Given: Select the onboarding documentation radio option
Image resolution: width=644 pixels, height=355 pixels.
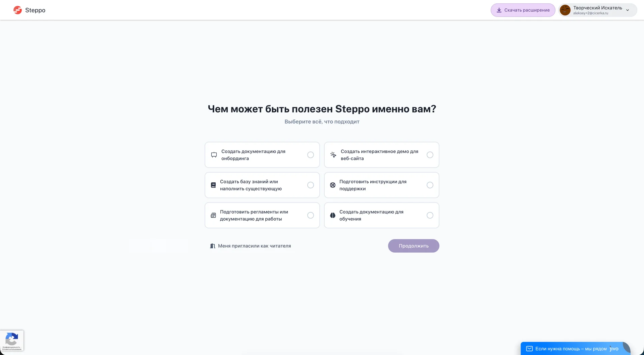Looking at the screenshot, I should click(311, 155).
